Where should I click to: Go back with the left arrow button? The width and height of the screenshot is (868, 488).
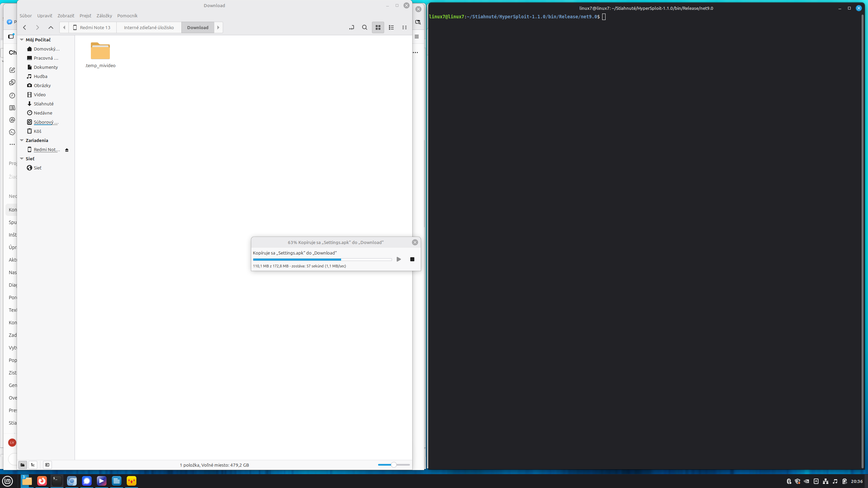click(25, 27)
